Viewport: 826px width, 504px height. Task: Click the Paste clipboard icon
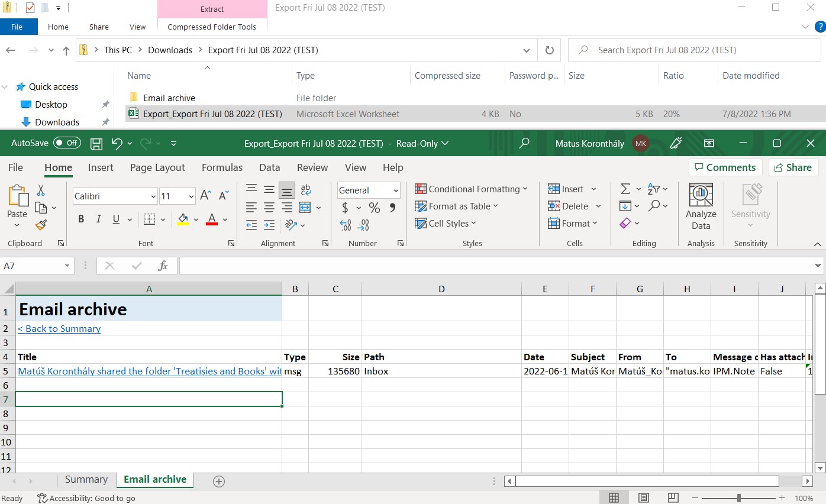click(17, 196)
